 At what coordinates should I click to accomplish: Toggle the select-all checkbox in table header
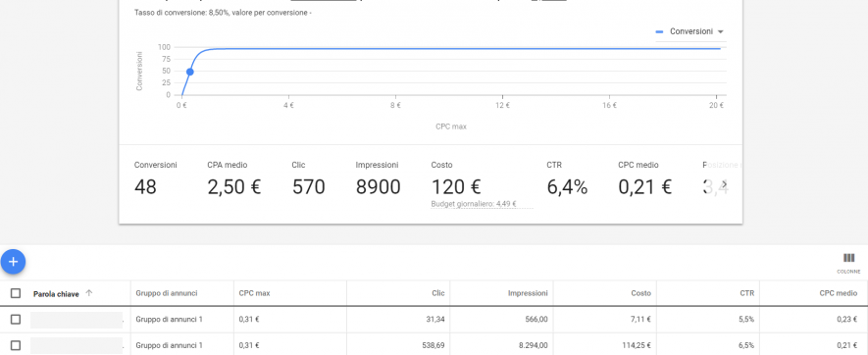(x=16, y=293)
